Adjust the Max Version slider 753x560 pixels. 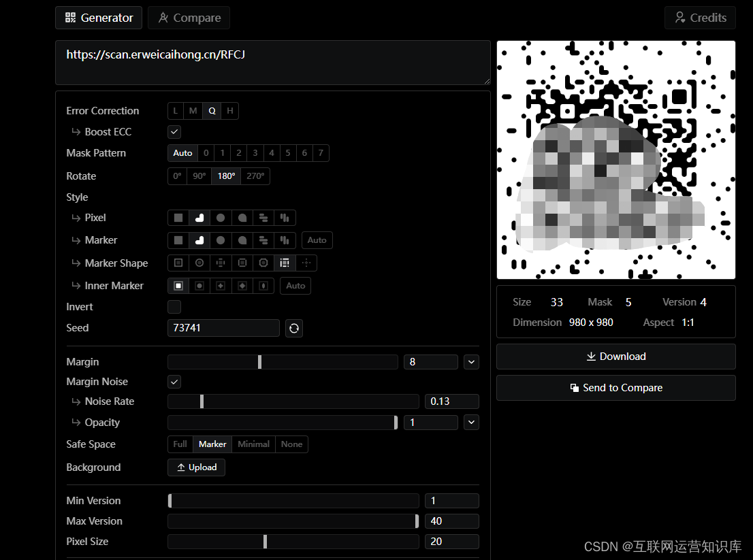tap(293, 521)
